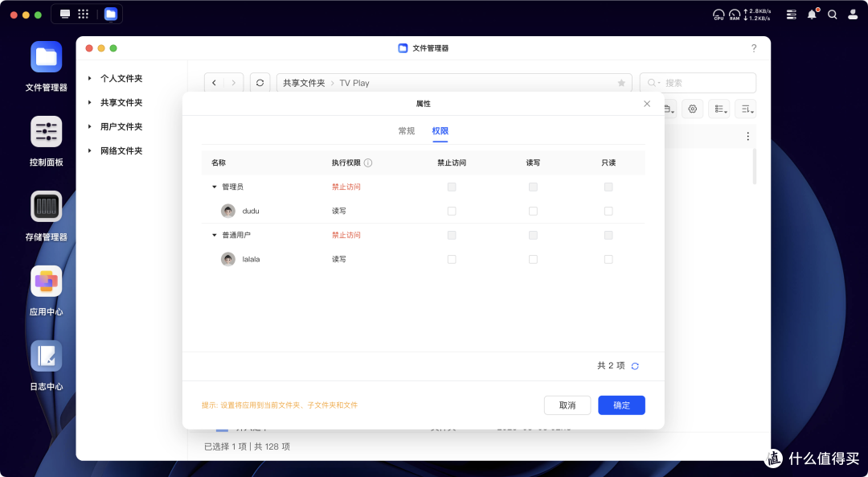Open the help question mark
Screen dimensions: 868x477
[x=753, y=48]
